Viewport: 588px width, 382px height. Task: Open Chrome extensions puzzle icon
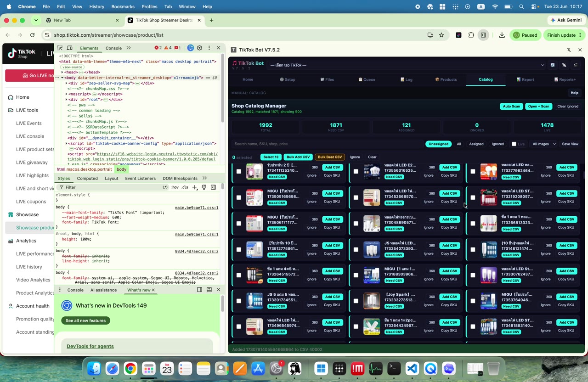point(471,35)
